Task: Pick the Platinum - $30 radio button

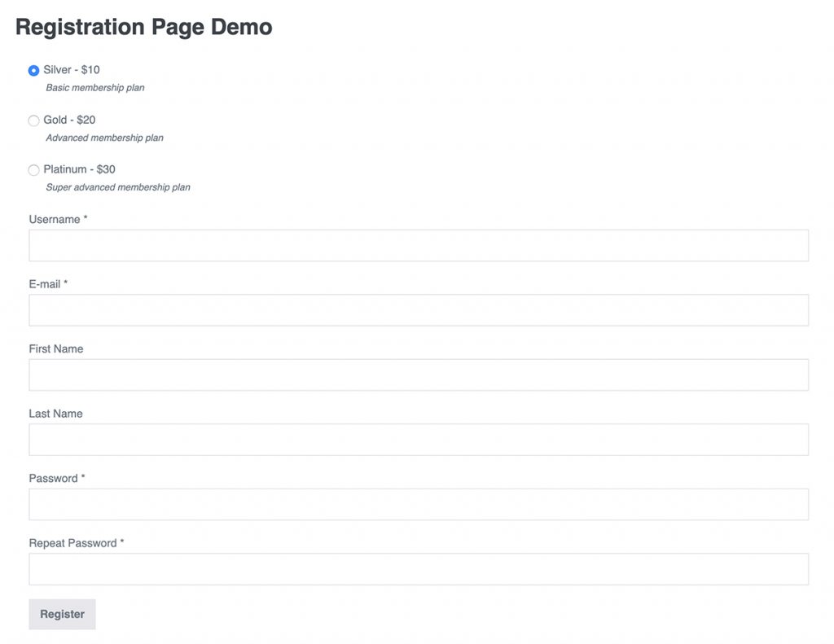Action: click(33, 170)
